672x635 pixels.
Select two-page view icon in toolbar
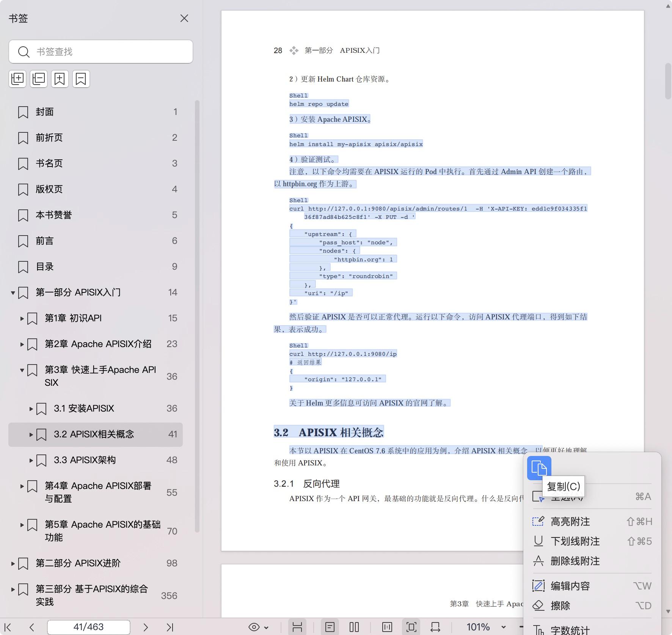(x=355, y=627)
